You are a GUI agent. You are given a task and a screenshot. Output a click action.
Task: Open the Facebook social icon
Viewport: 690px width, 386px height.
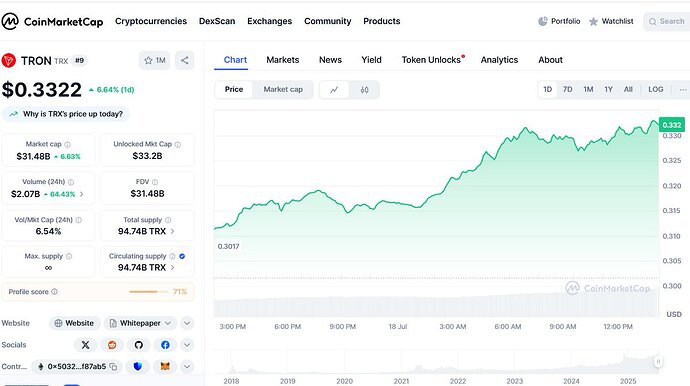(x=165, y=345)
